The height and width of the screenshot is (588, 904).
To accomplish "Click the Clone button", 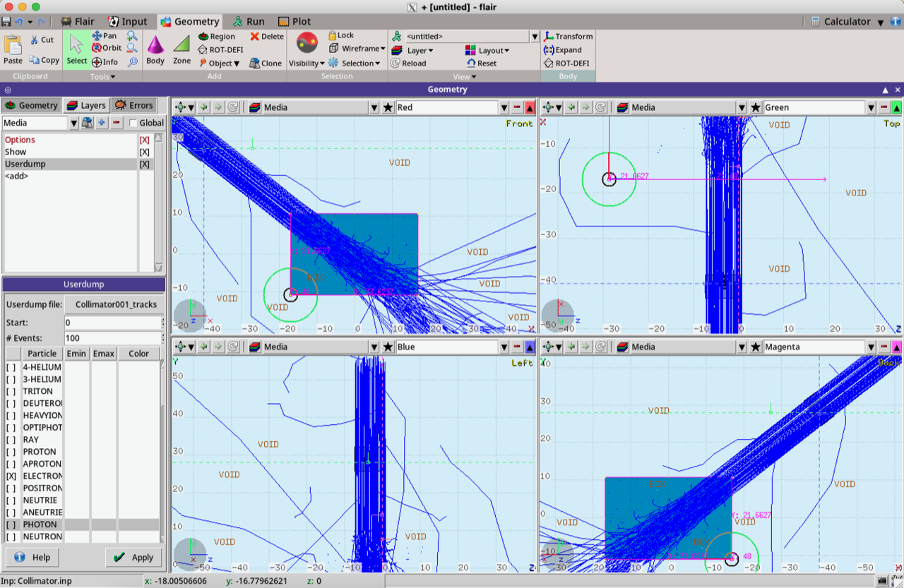I will [266, 63].
